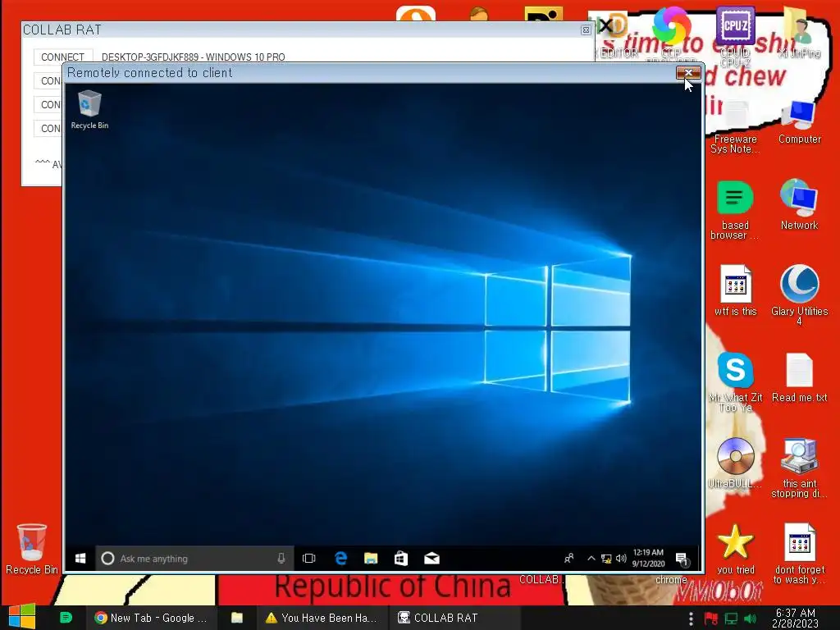Image resolution: width=840 pixels, height=630 pixels.
Task: Open the remote Action Center notifications
Action: [x=682, y=559]
